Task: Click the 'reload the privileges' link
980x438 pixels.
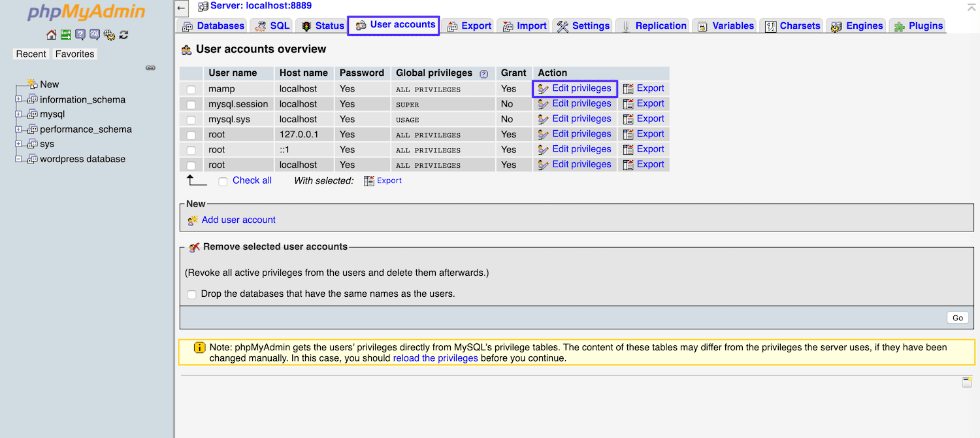Action: [x=435, y=358]
